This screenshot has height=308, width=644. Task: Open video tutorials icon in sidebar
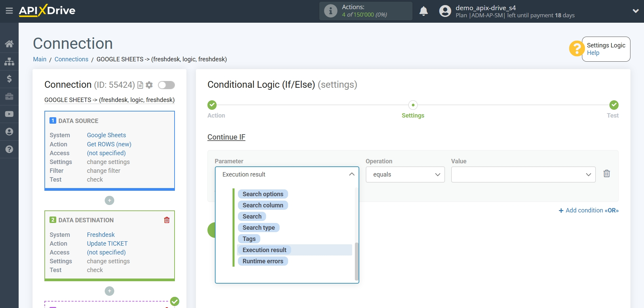(x=9, y=114)
